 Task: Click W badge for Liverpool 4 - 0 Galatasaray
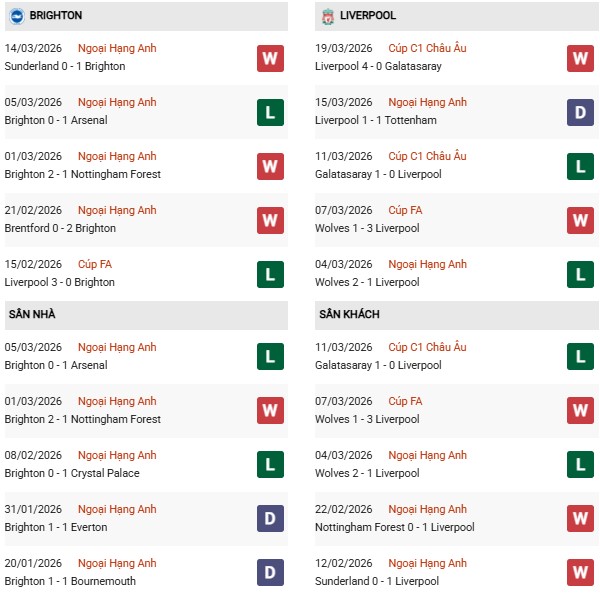[x=580, y=58]
